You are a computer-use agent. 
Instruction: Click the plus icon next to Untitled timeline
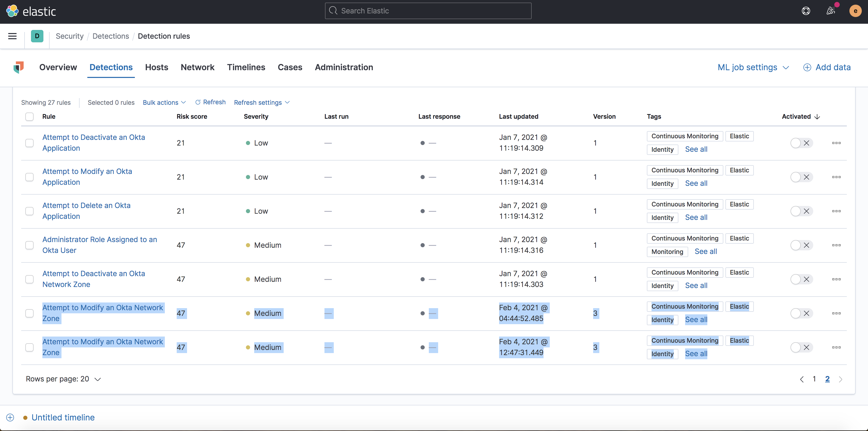(10, 417)
